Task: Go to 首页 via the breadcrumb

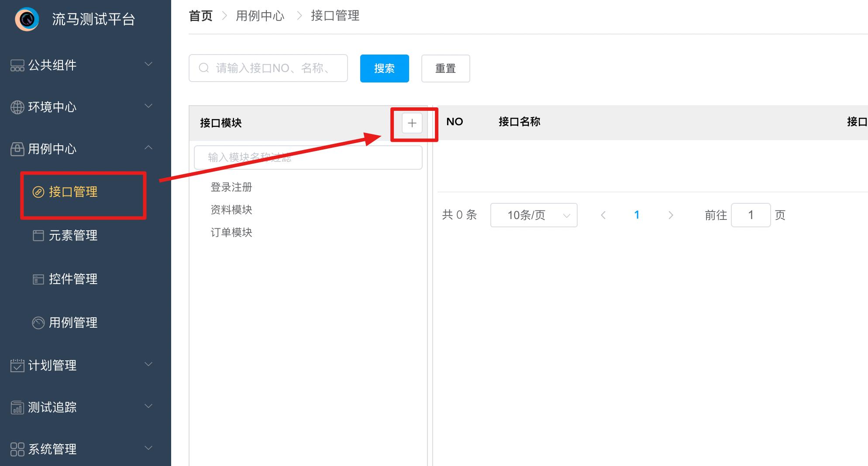Action: pyautogui.click(x=200, y=15)
